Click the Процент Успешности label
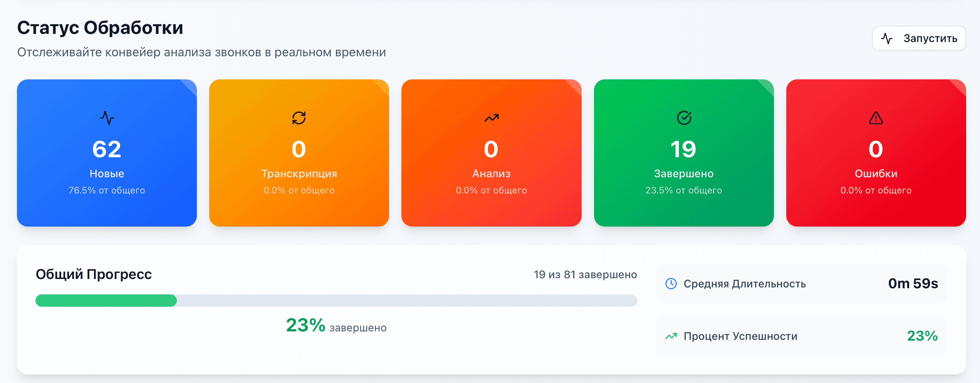The width and height of the screenshot is (980, 383). point(740,336)
